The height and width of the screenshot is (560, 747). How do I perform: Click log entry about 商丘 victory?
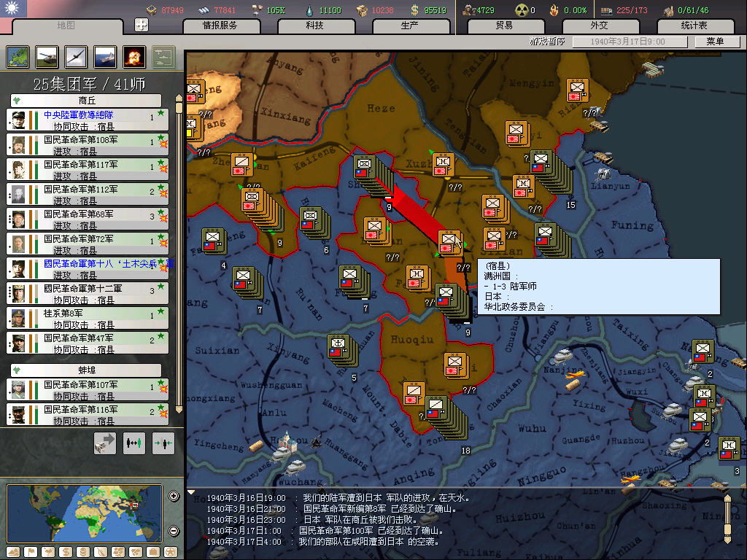[x=312, y=519]
